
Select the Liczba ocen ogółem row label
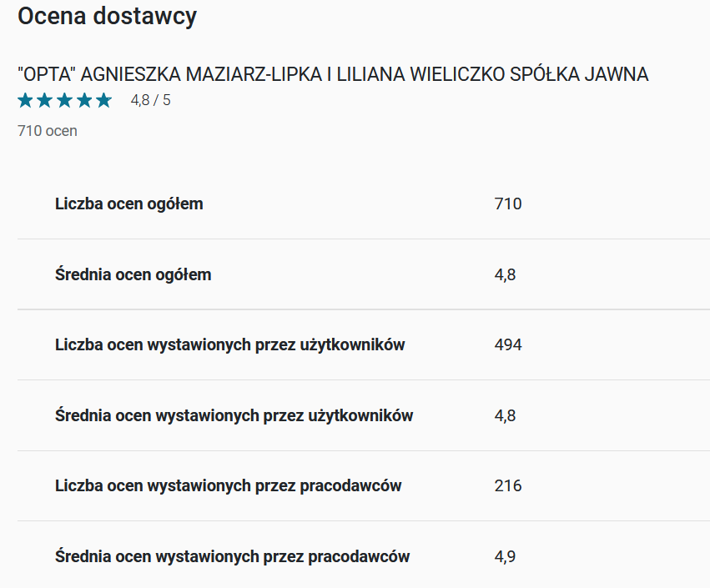pyautogui.click(x=129, y=204)
